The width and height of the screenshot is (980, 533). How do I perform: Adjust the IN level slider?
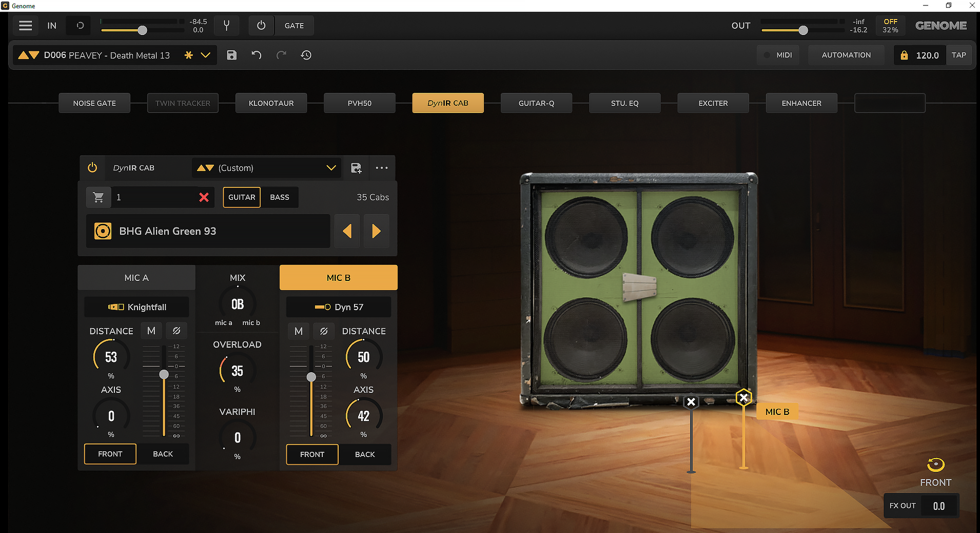click(143, 30)
